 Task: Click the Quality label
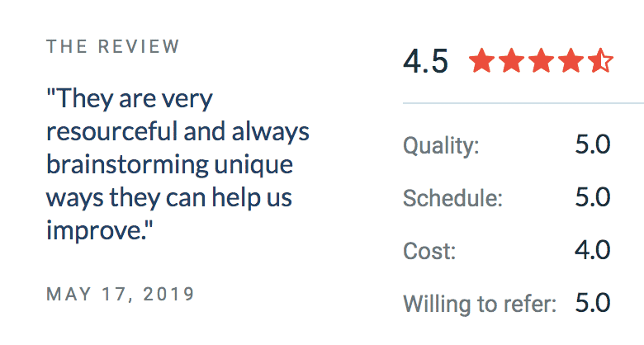click(x=441, y=147)
